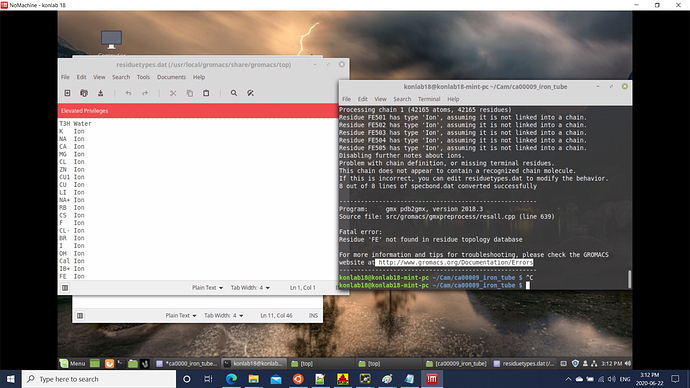Click the Elevated Privileges red banner

[198, 111]
